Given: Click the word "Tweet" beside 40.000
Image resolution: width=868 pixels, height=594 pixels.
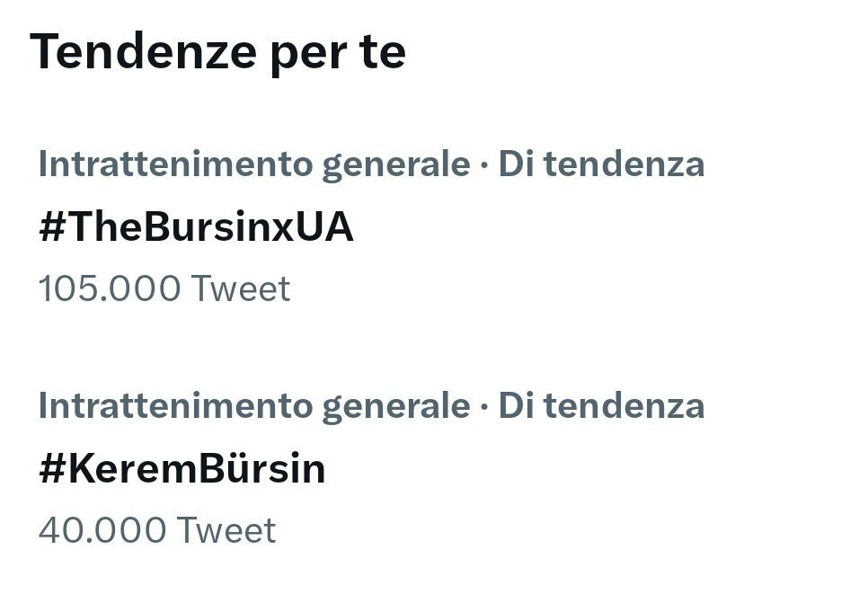Looking at the screenshot, I should click(x=227, y=530).
